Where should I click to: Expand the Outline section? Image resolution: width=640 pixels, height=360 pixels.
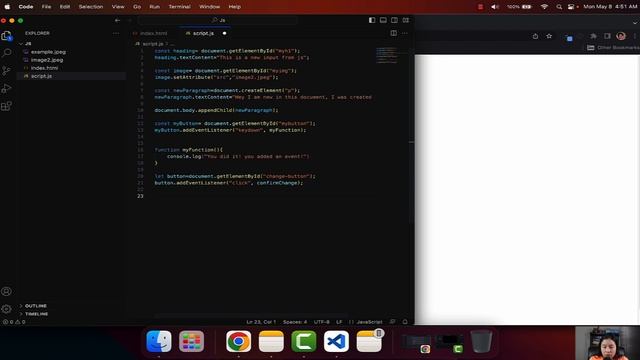(x=36, y=306)
